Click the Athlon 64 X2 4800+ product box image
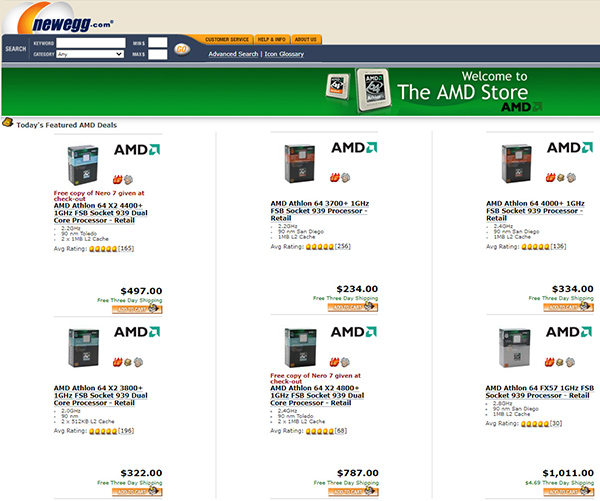Viewport: 600px width, 501px height. click(x=300, y=348)
